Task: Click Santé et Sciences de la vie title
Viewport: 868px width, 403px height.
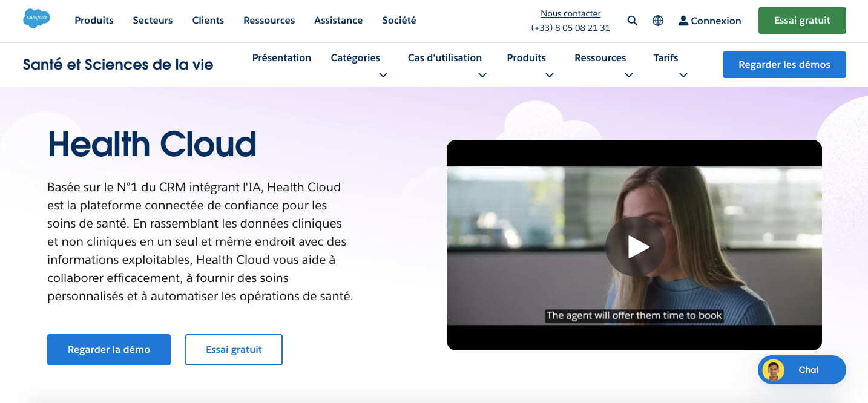Action: [118, 64]
